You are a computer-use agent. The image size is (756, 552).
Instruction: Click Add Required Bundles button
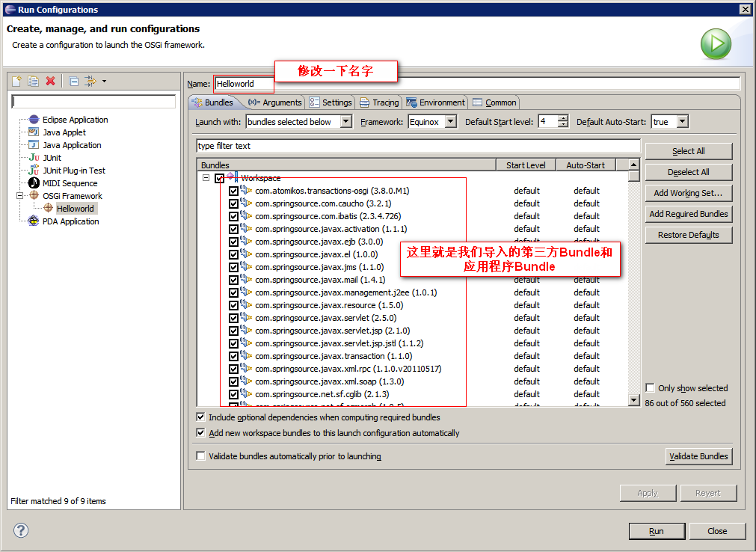tap(689, 214)
